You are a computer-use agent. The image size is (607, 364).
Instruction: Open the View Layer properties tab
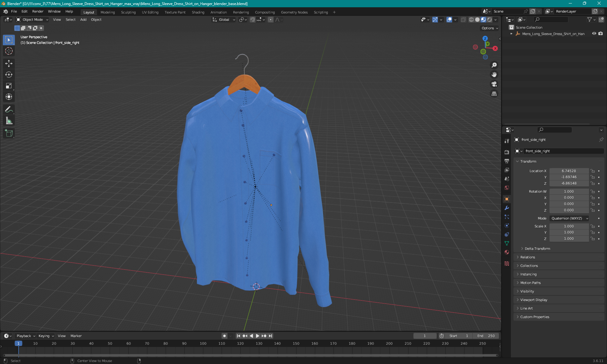[x=507, y=170]
